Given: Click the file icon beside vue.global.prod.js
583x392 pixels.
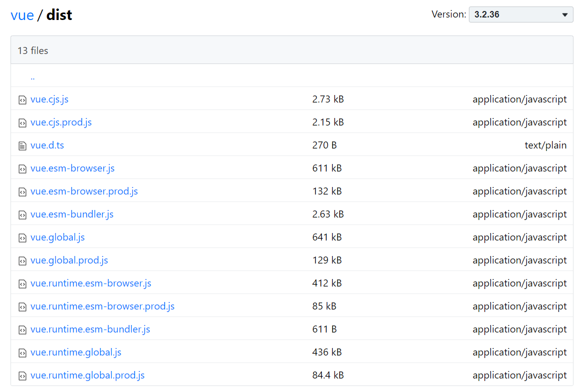Looking at the screenshot, I should coord(23,261).
